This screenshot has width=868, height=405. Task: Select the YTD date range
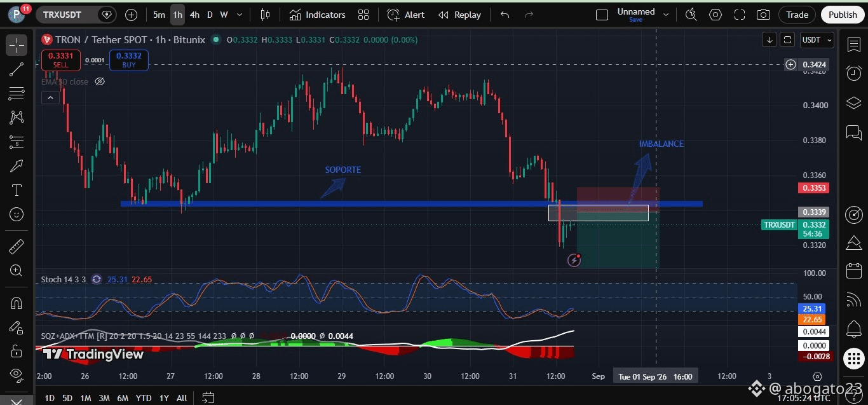click(x=144, y=398)
